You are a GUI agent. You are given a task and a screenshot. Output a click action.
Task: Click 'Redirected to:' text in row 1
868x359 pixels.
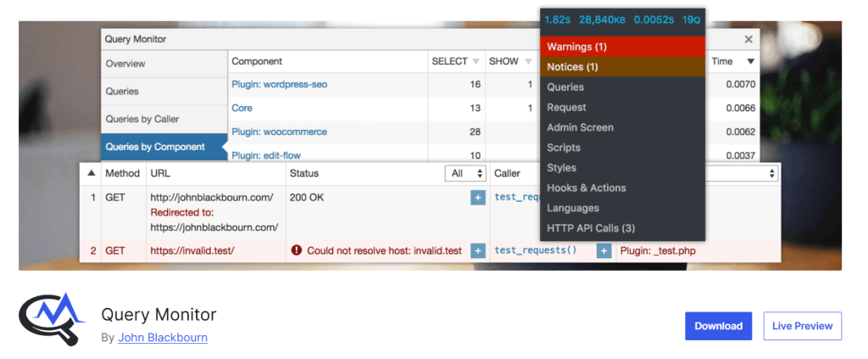[x=182, y=212]
